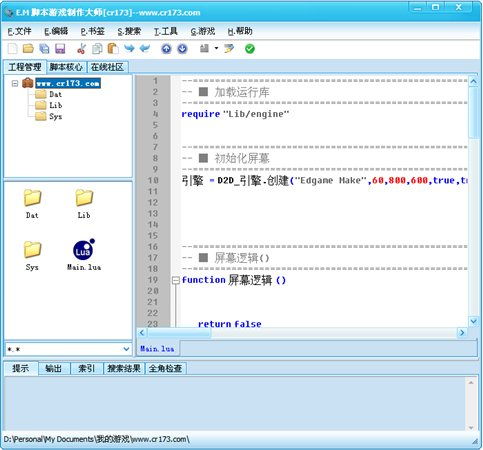Click editor horizontal scrollbar right arrow

(x=462, y=332)
